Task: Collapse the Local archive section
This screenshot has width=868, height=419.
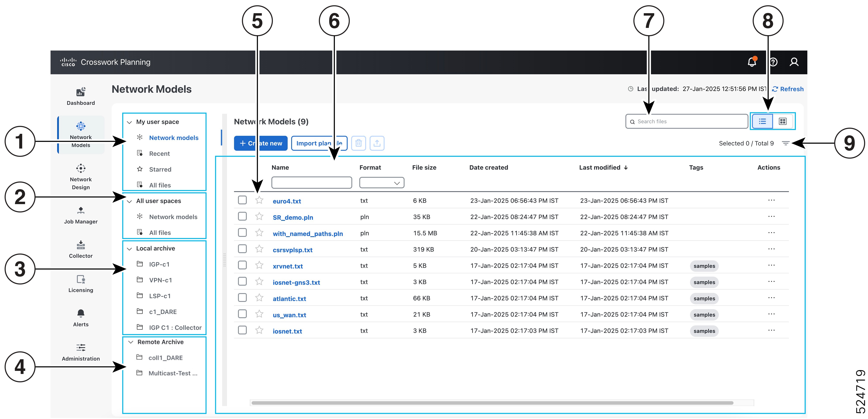Action: tap(129, 249)
